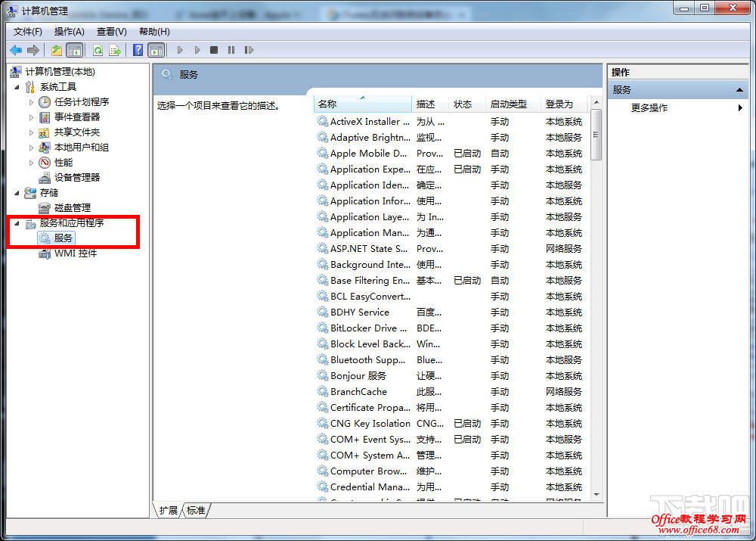Image resolution: width=756 pixels, height=541 pixels.
Task: Collapse the 服务和应用程序 tree node
Action: coord(17,223)
